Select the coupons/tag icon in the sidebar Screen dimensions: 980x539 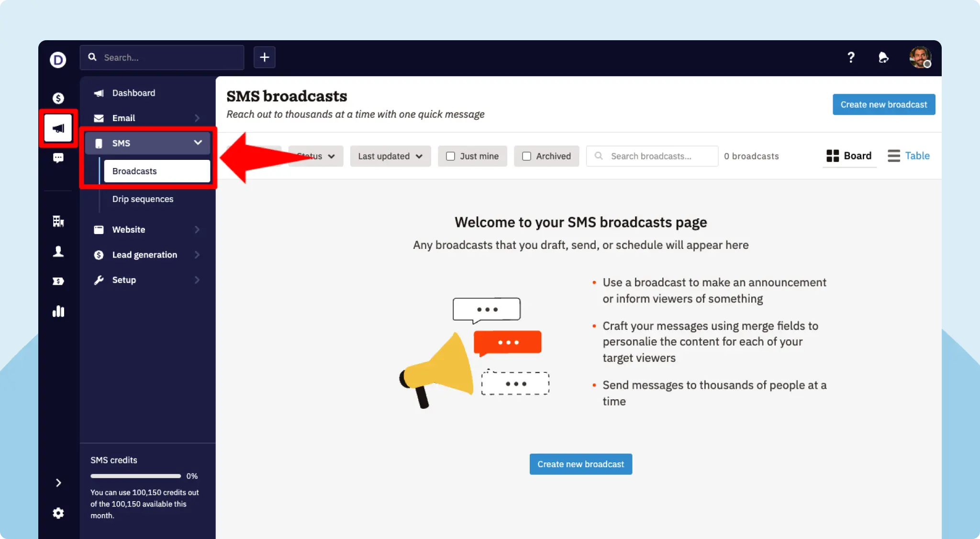click(x=58, y=281)
